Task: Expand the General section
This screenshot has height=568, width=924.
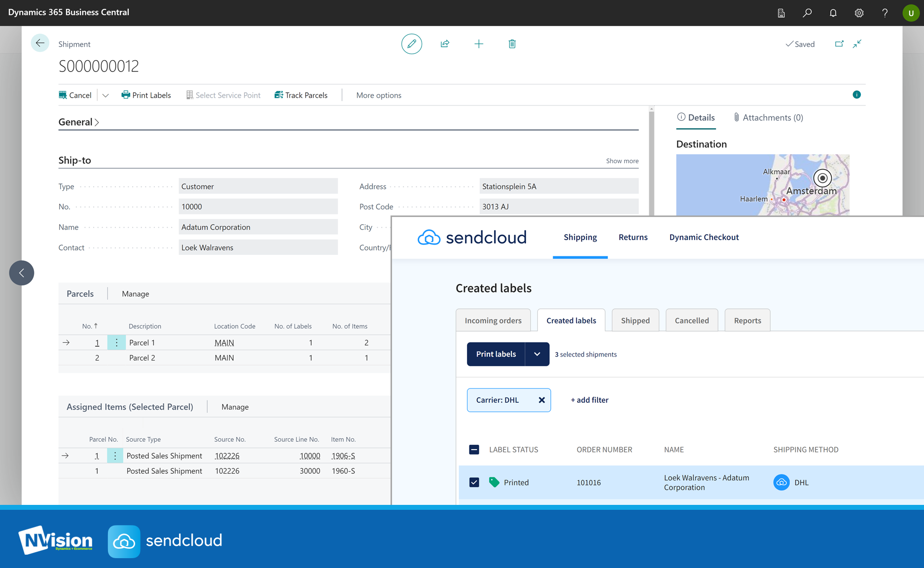Action: [x=79, y=122]
